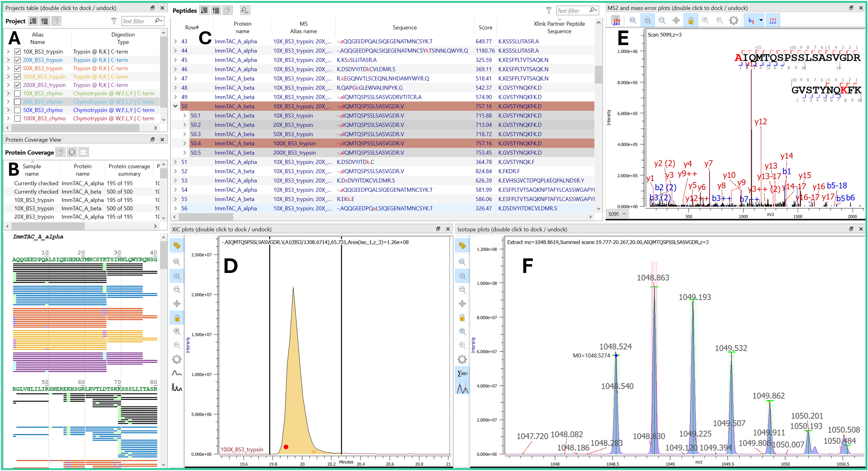Image resolution: width=868 pixels, height=471 pixels.
Task: Enable the 10X_BS3_chymo project checkbox
Action: tap(17, 93)
